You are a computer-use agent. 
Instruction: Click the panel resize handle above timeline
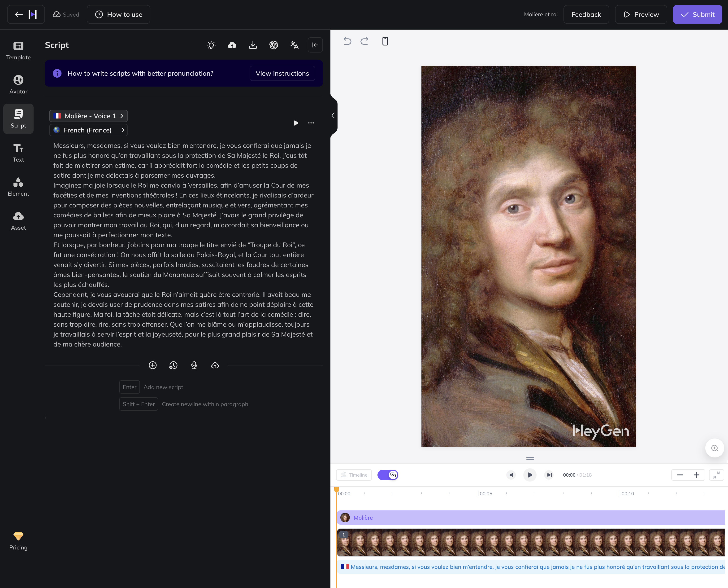(530, 458)
